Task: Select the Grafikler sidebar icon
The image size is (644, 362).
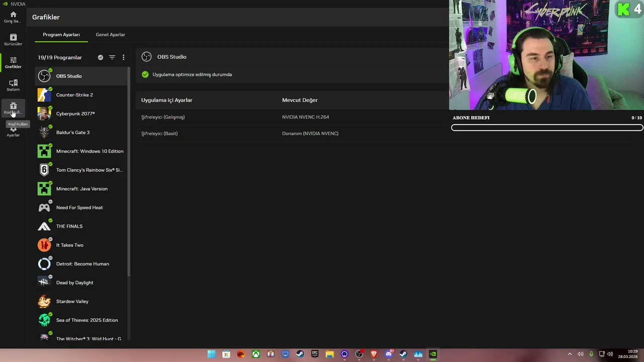Action: pos(13,62)
